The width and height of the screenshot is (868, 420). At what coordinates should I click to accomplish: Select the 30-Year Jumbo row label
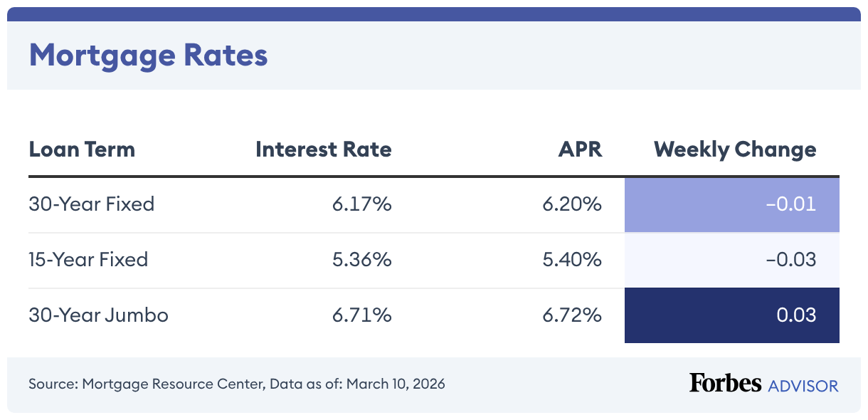tap(98, 315)
